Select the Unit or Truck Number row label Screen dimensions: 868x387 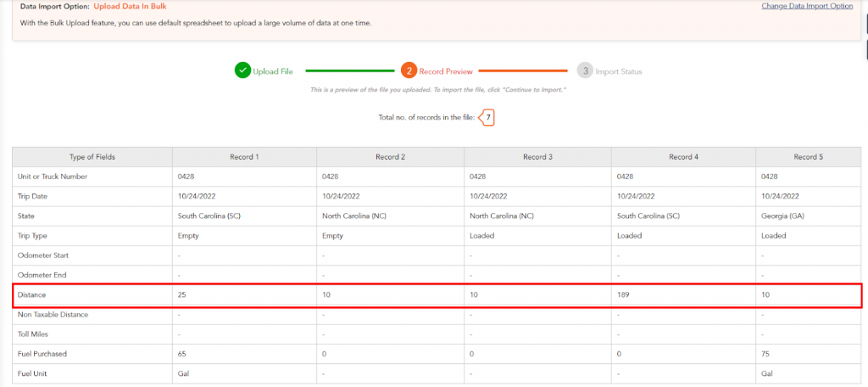[x=53, y=177]
